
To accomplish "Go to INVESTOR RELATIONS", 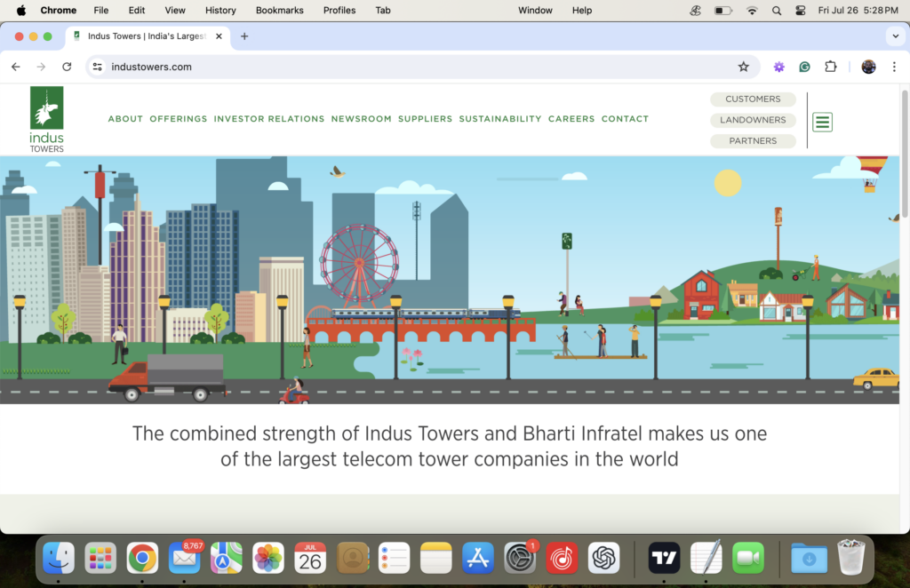I will (269, 119).
